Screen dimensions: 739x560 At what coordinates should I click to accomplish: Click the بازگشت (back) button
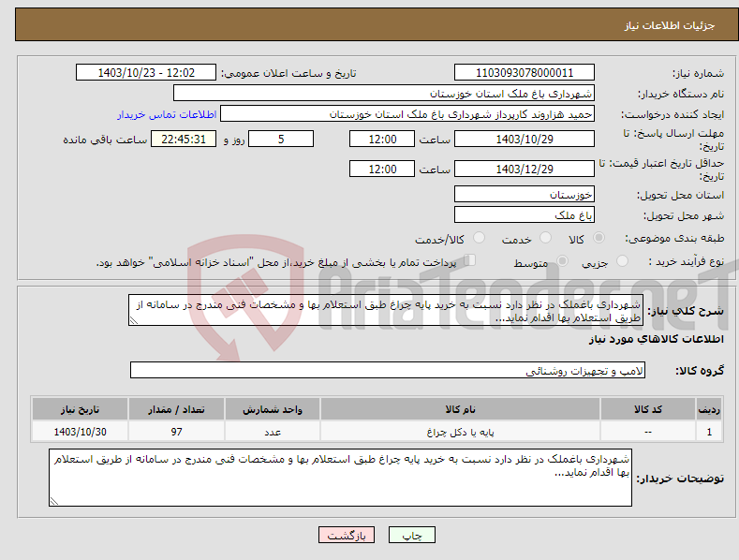tap(347, 535)
